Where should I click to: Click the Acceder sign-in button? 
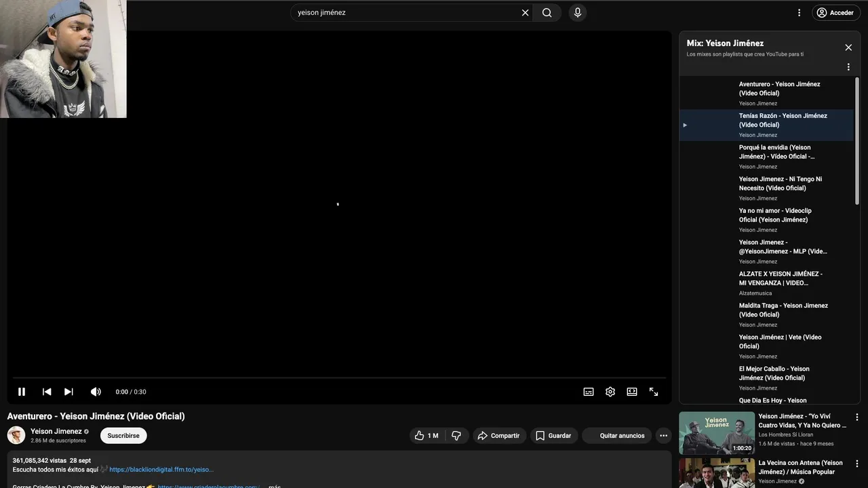tap(835, 12)
